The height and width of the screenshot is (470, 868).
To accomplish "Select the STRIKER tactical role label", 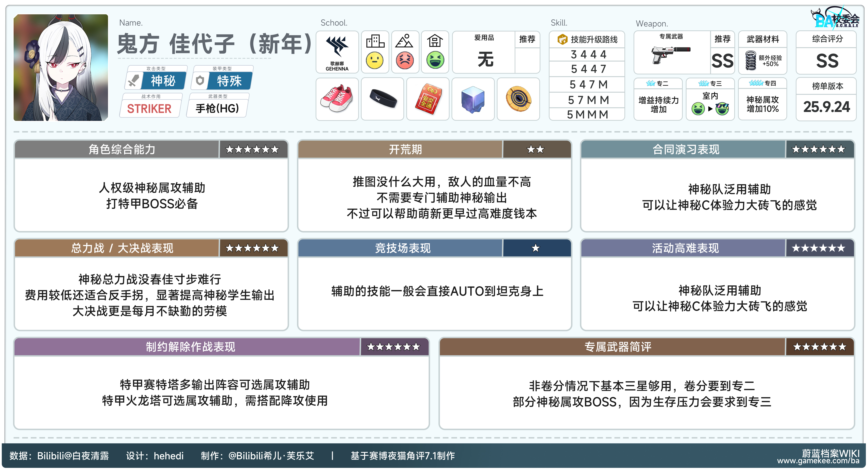I will tap(149, 109).
